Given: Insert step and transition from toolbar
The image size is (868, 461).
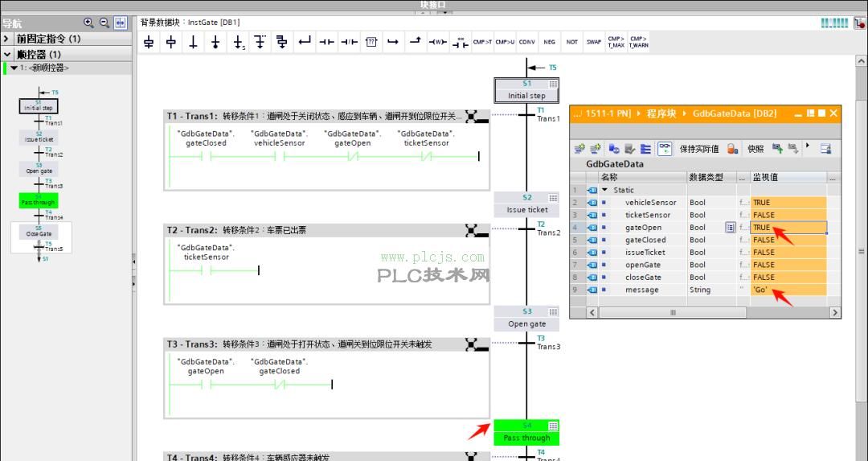Looking at the screenshot, I should pyautogui.click(x=149, y=42).
